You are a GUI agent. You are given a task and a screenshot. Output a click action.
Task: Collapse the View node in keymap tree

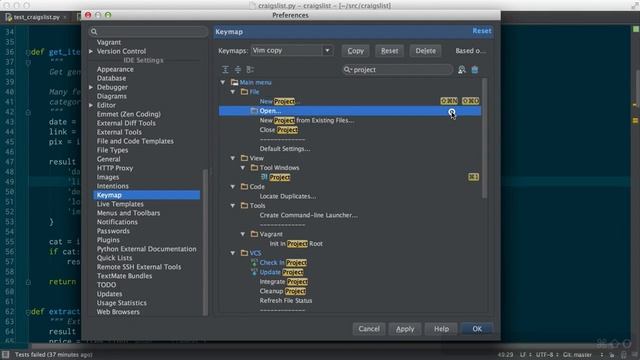(233, 158)
